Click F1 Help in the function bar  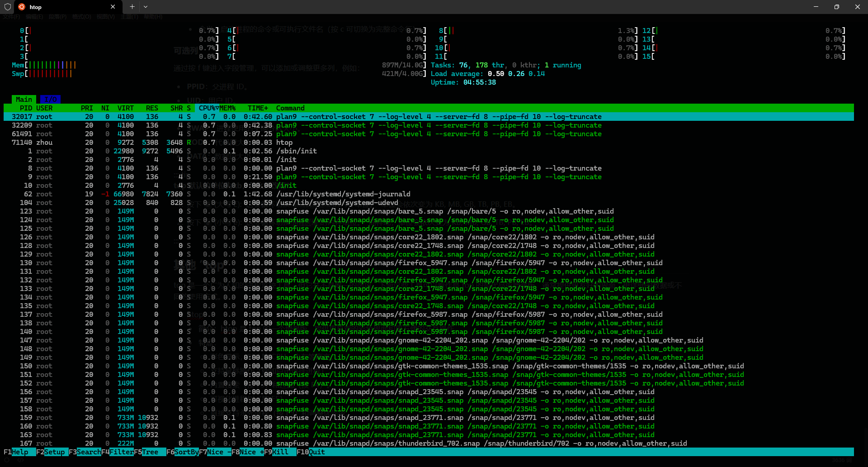(x=20, y=452)
